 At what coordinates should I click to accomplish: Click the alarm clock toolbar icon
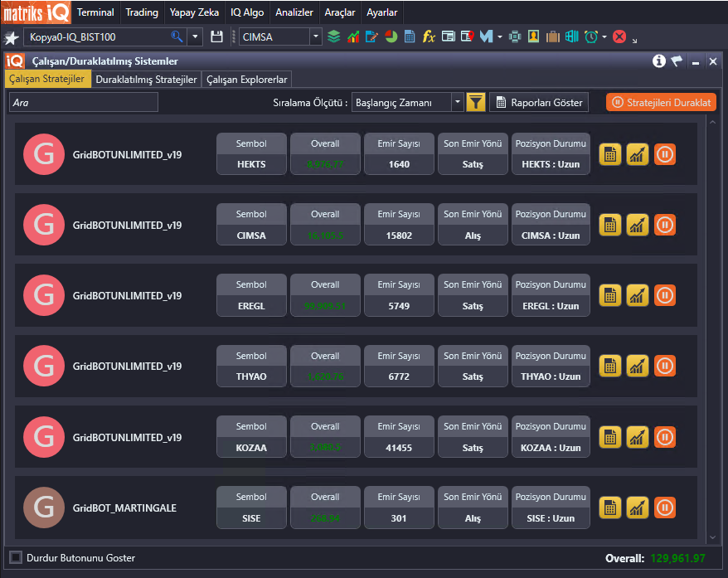coord(591,36)
